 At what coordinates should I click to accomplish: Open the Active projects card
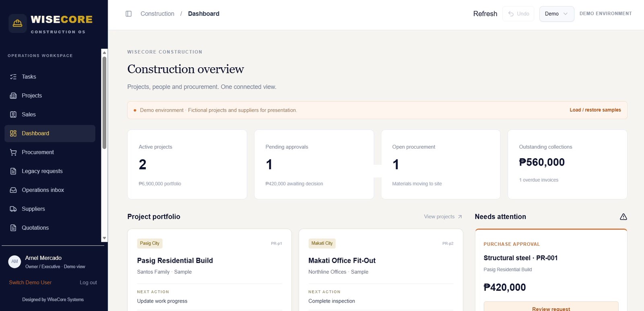[187, 164]
